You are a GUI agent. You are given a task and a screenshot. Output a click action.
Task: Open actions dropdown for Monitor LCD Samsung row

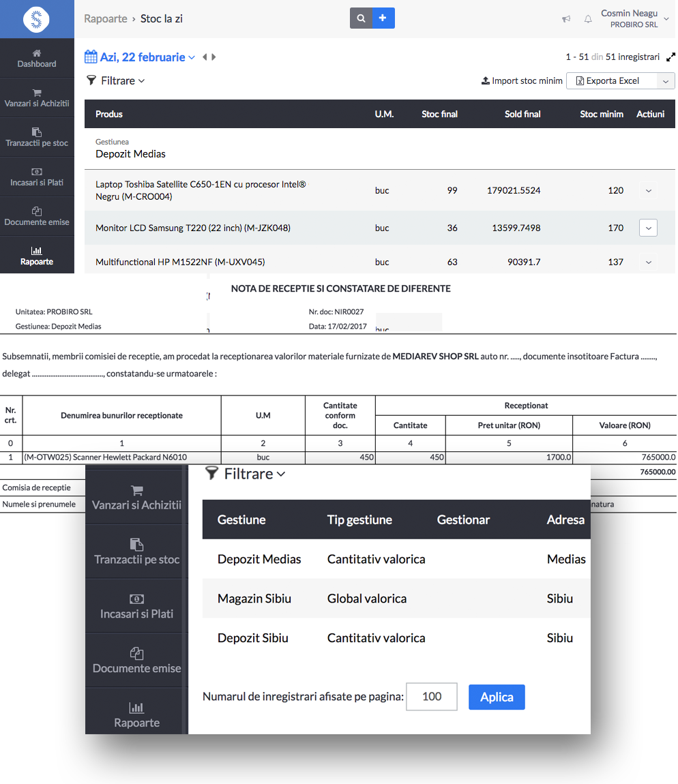649,228
